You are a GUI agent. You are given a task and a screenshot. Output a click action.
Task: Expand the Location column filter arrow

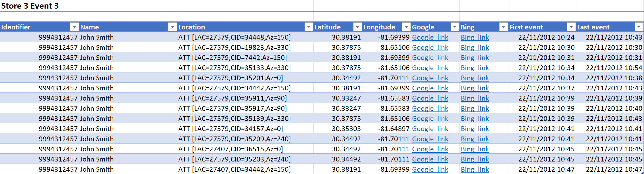(x=309, y=27)
